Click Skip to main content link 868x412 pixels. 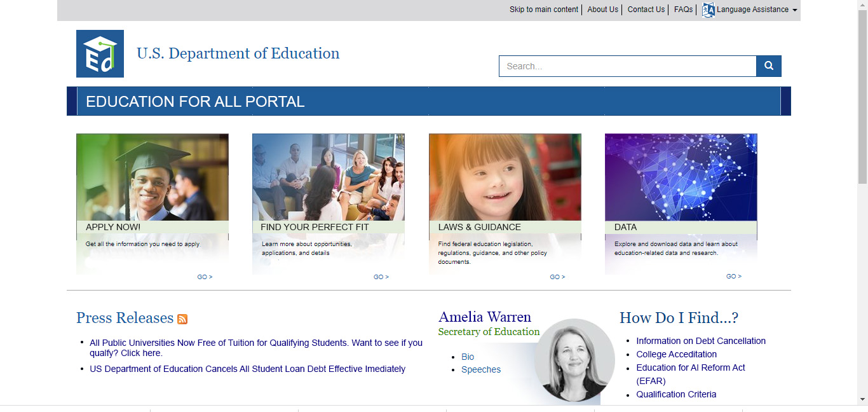(544, 10)
